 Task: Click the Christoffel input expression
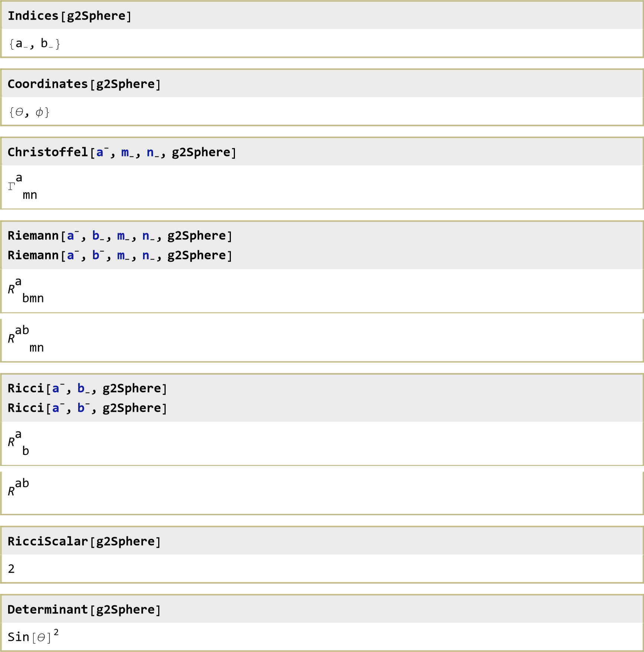[x=122, y=152]
